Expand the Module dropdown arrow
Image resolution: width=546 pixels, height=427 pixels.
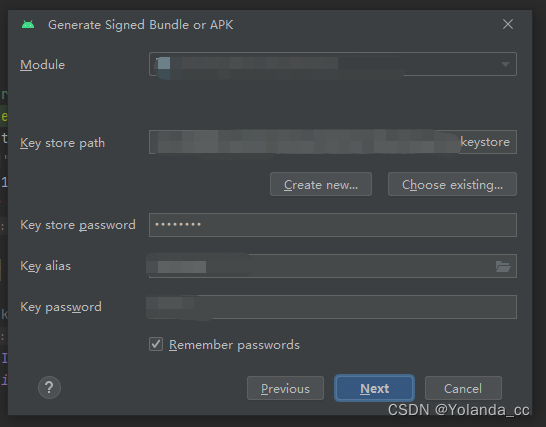[505, 64]
